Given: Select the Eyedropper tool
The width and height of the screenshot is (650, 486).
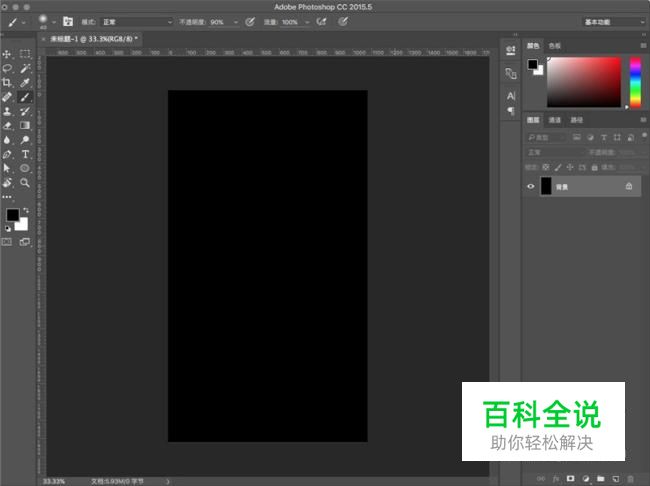Looking at the screenshot, I should [x=25, y=83].
